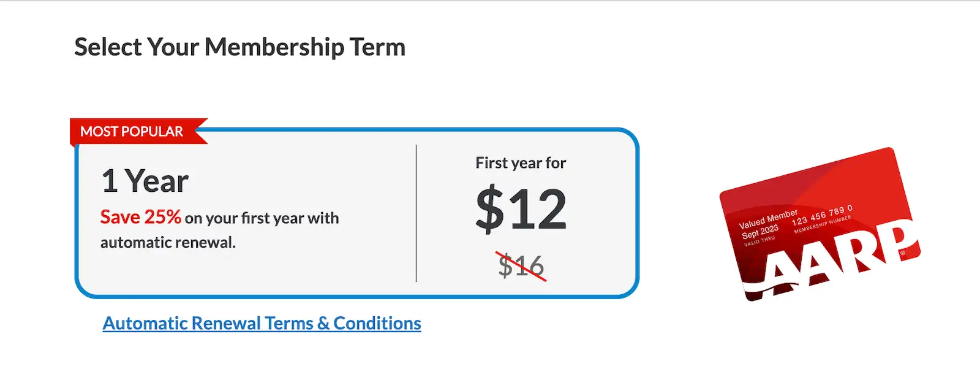Click the vertical divider in the pricing card
The height and width of the screenshot is (369, 980).
(x=417, y=215)
